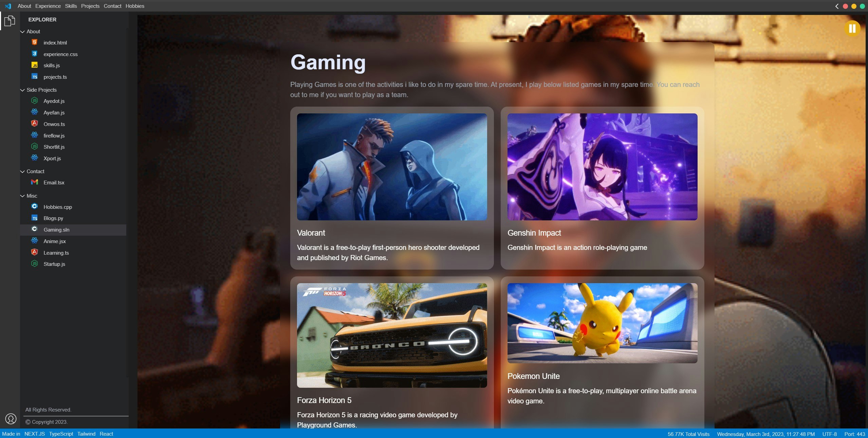Click the back chevron icon at top right
868x438 pixels.
pyautogui.click(x=837, y=6)
